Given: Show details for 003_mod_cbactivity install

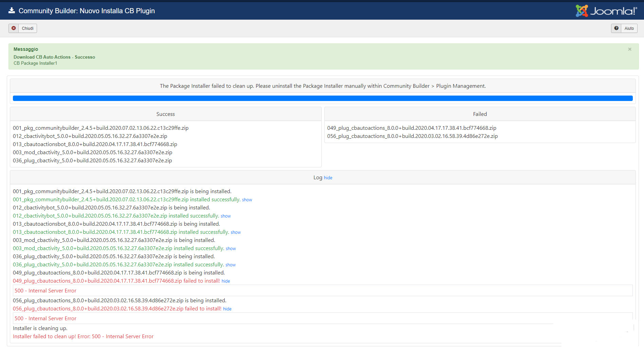Looking at the screenshot, I should [231, 249].
